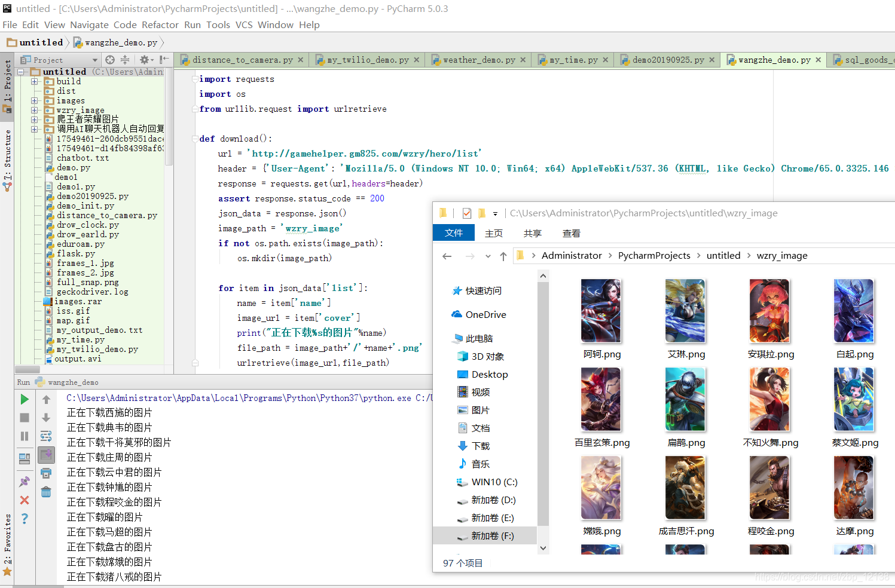Restore layout in Run panel toolbar
895x588 pixels.
point(25,458)
